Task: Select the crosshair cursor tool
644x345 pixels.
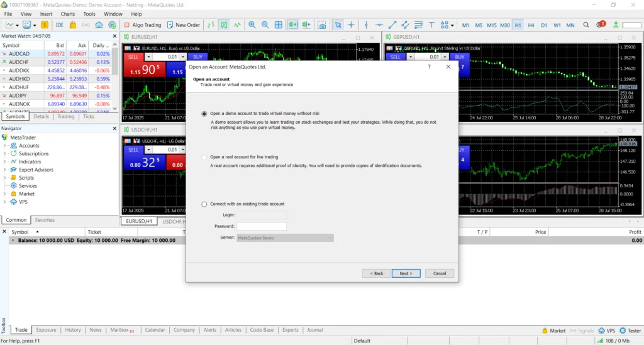Action: 351,25
